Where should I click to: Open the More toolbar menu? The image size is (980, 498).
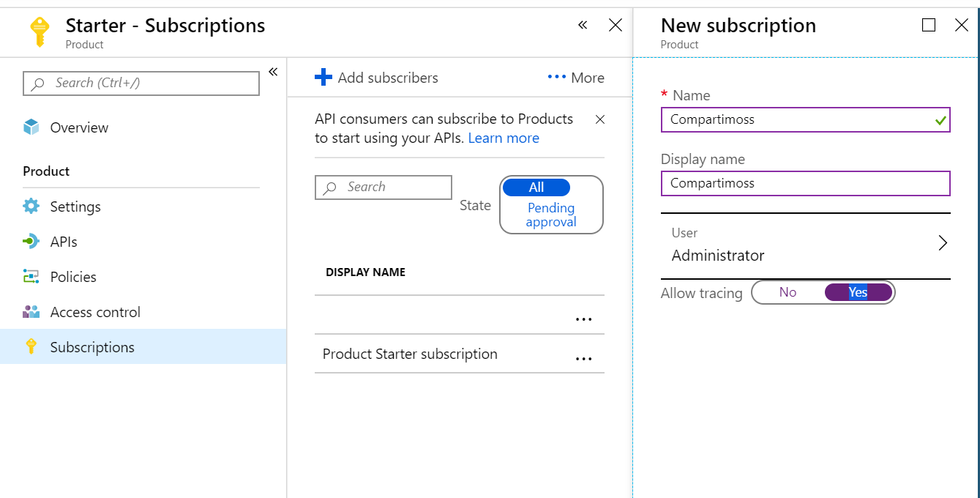(576, 78)
